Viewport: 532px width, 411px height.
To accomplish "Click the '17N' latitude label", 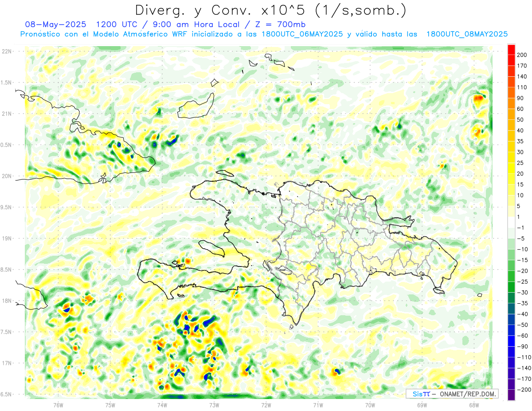I will point(6,363).
